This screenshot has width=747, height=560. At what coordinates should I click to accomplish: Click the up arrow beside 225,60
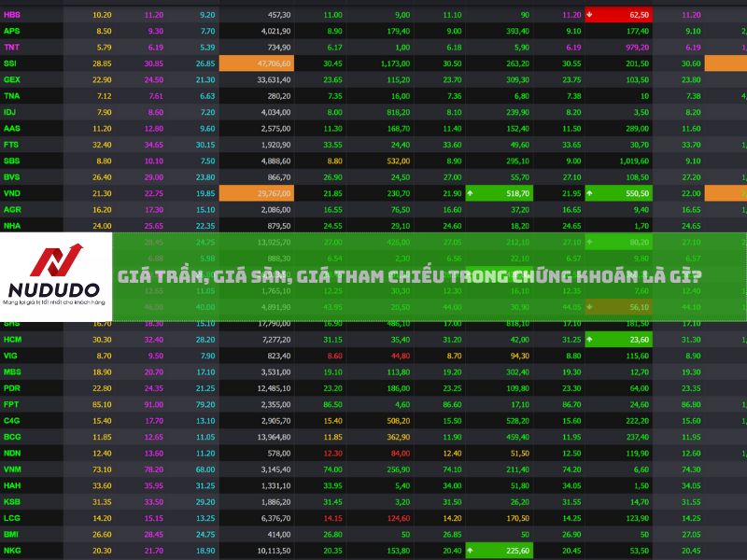click(x=471, y=551)
